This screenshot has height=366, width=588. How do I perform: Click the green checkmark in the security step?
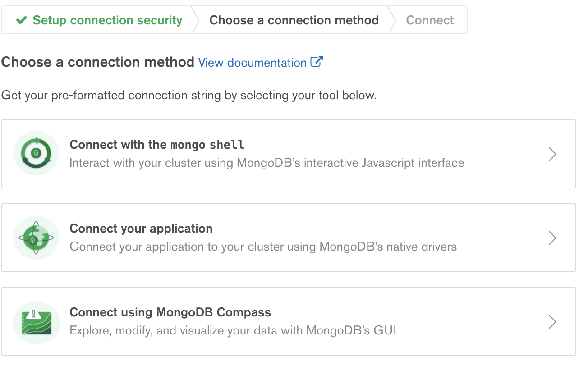tap(21, 20)
